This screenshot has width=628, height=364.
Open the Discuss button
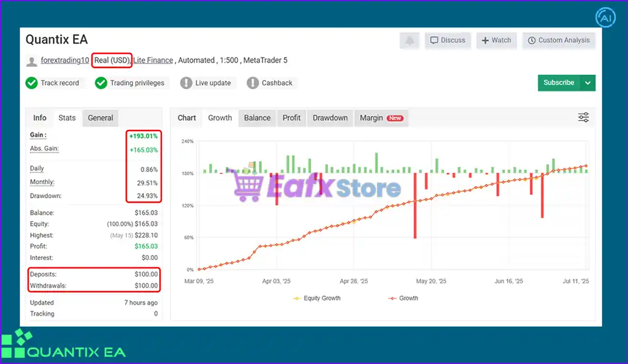[x=448, y=40]
